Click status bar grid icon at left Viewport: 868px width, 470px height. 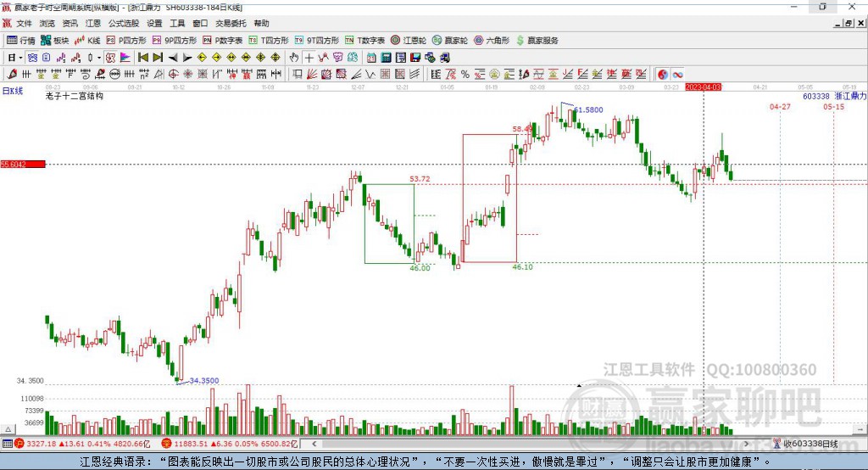pos(7,444)
